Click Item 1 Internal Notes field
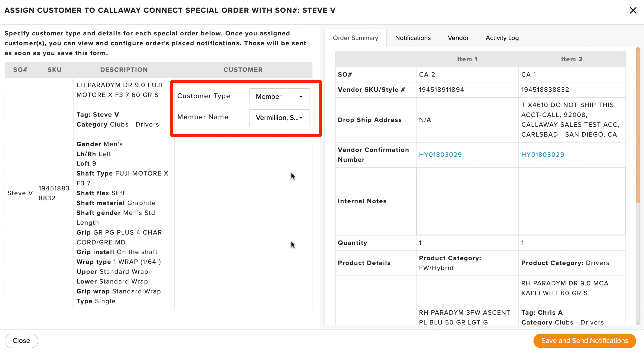 tap(467, 201)
